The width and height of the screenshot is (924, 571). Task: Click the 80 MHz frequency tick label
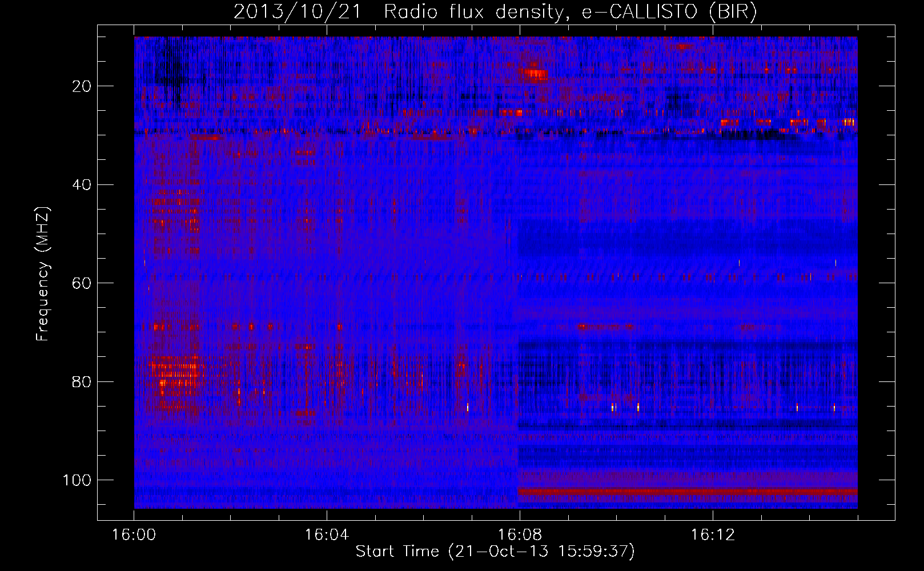(82, 381)
